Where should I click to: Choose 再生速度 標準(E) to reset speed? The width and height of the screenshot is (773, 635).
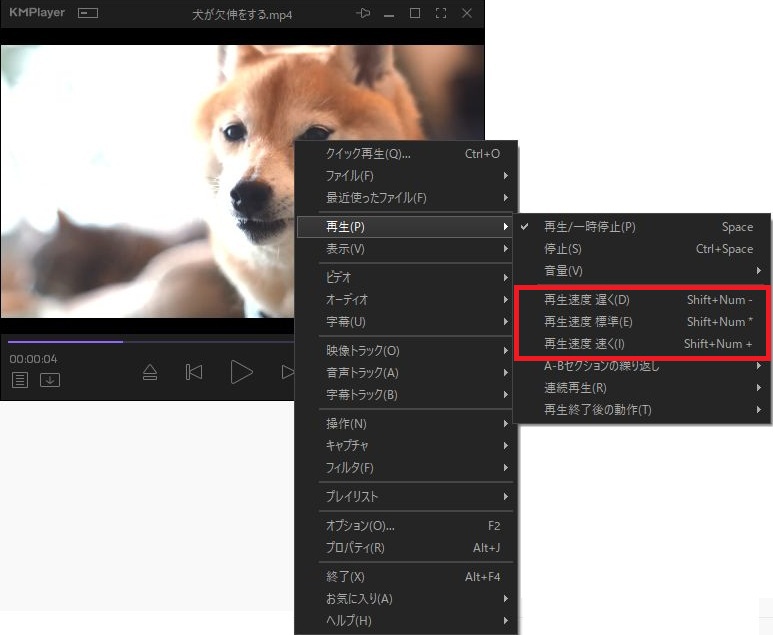[x=587, y=322]
